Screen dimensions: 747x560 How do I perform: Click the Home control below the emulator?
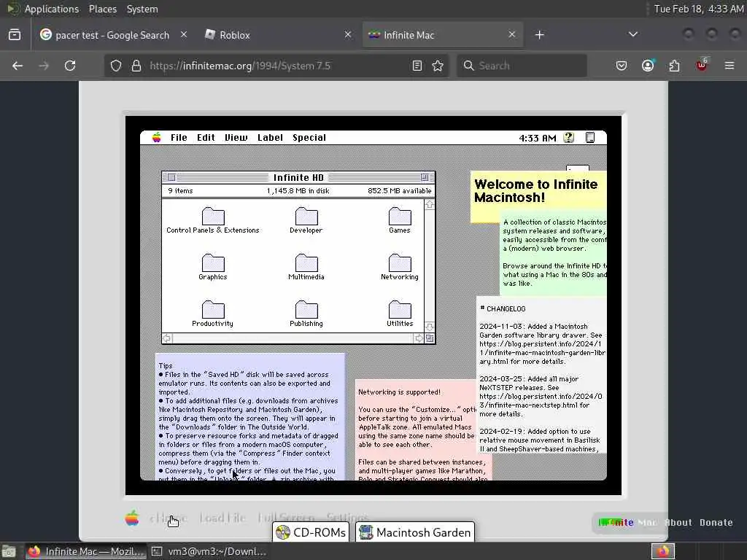[169, 518]
